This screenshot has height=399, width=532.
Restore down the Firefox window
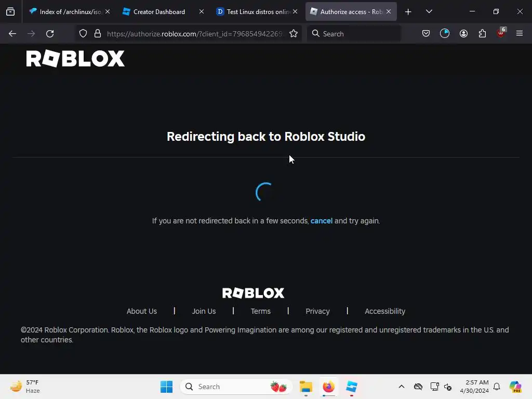coord(496,11)
